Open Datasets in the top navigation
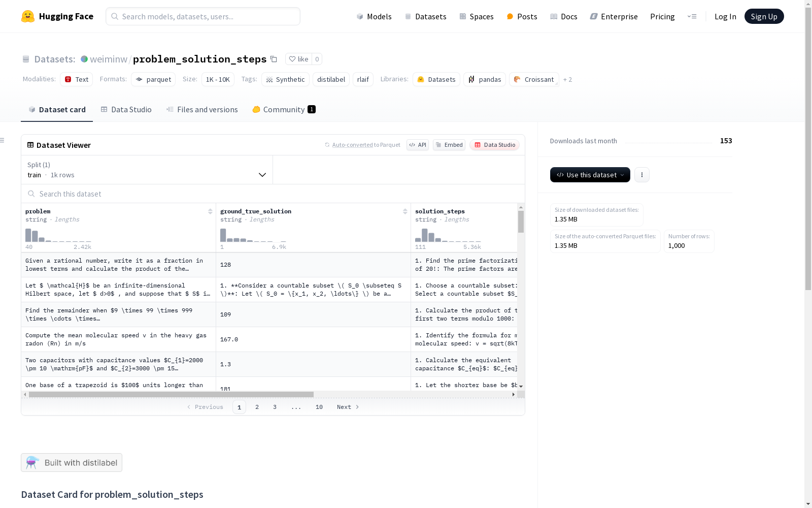 coord(425,16)
